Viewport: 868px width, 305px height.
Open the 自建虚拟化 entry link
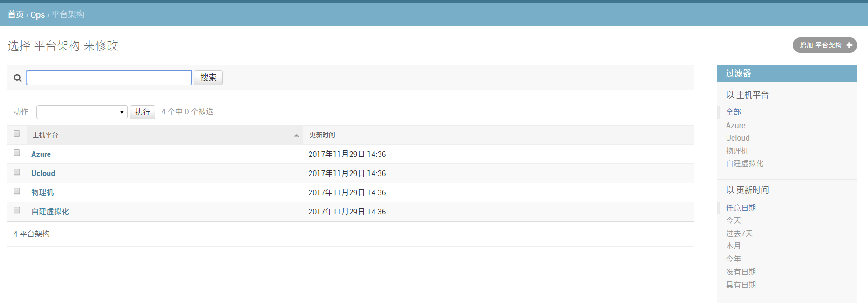click(x=50, y=212)
